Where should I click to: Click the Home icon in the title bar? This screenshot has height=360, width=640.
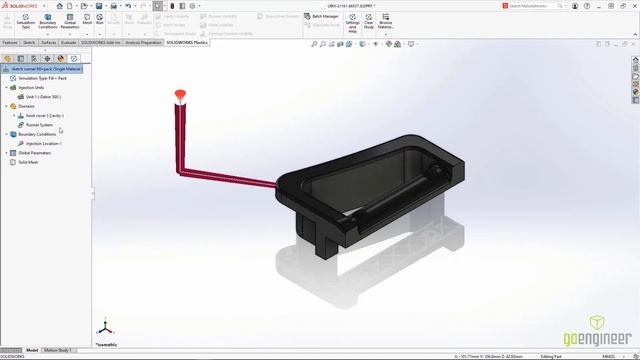(60, 6)
